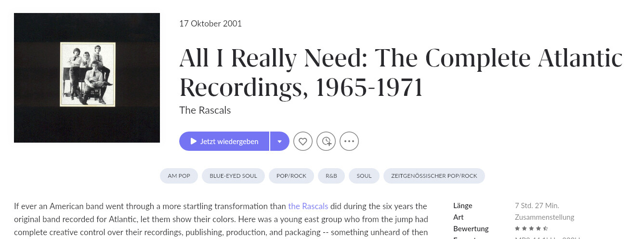Click the release date 17 Oktober 2001
This screenshot has height=239, width=644.
point(210,24)
